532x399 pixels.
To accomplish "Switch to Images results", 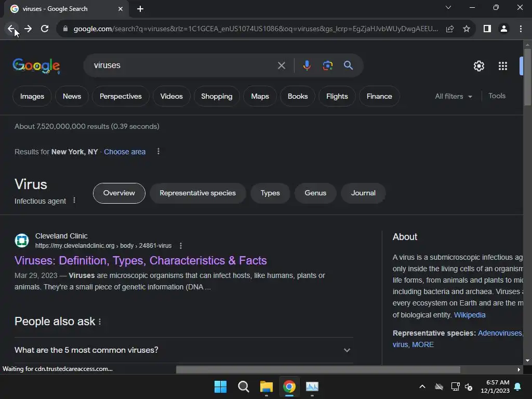I will [x=32, y=96].
